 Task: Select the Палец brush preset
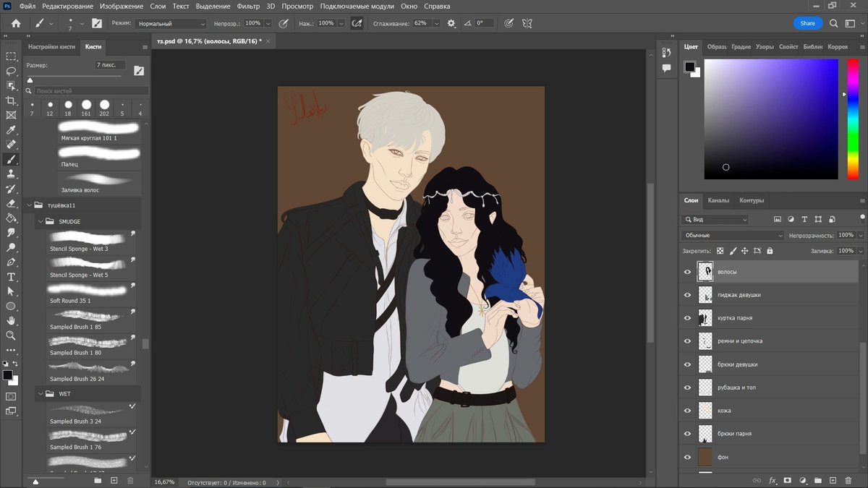point(100,157)
